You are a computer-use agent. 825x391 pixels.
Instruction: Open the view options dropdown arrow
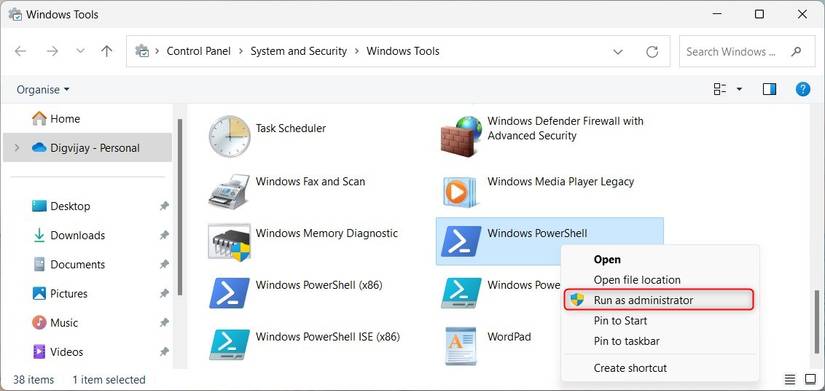[x=739, y=89]
